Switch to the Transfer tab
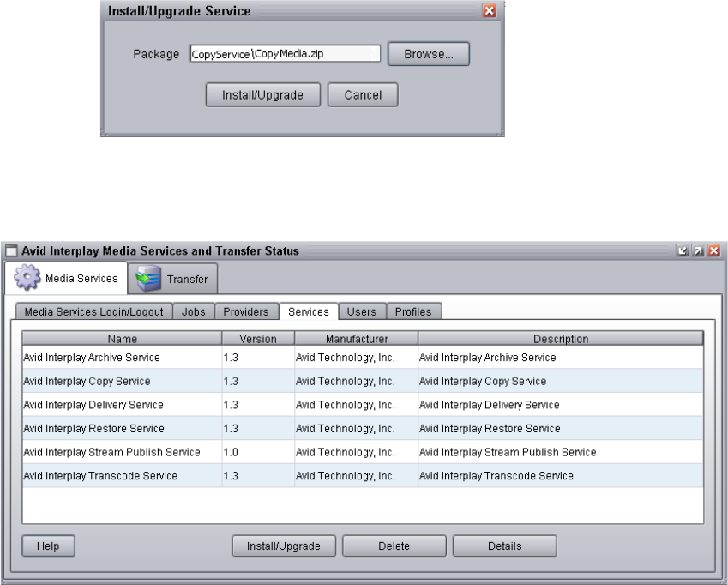The image size is (728, 585). [x=172, y=279]
